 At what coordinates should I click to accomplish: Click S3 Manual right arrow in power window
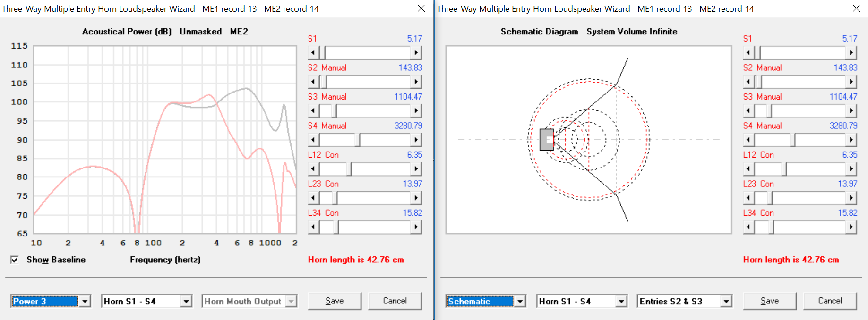[416, 111]
